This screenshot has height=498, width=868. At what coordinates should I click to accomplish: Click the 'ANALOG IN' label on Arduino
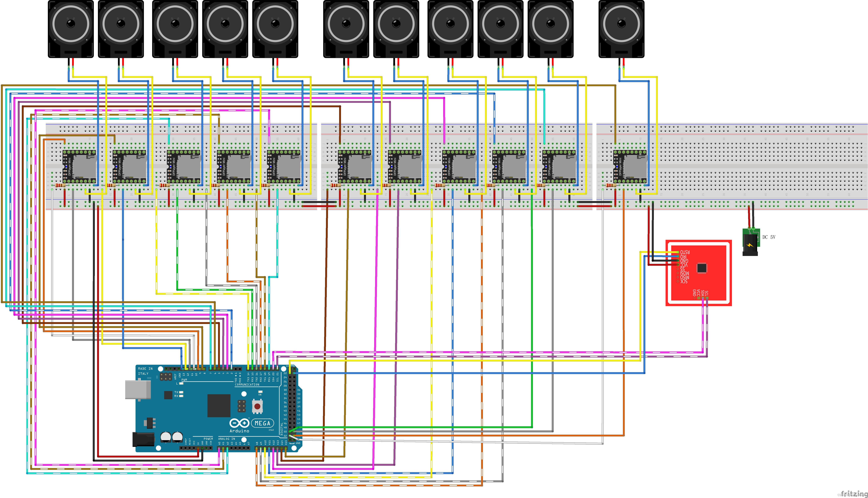tap(227, 438)
